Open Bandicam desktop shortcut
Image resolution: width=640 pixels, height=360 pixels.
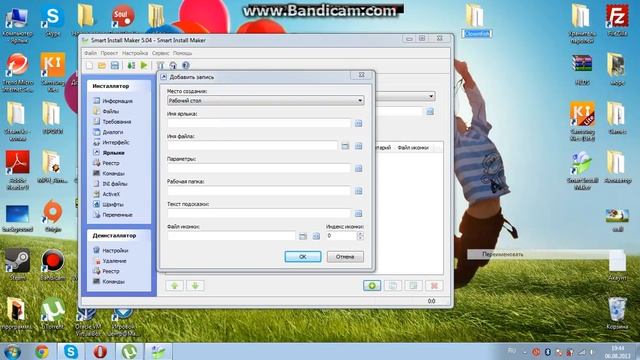53,264
